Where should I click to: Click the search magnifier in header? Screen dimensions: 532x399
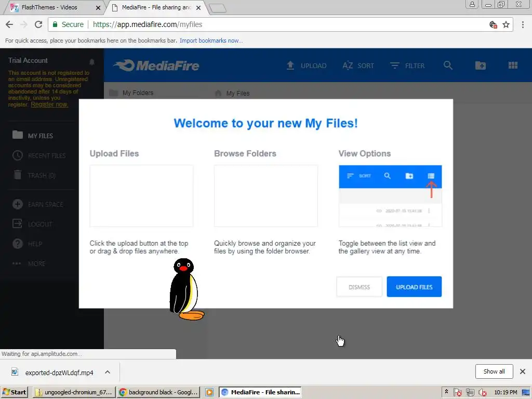(448, 65)
